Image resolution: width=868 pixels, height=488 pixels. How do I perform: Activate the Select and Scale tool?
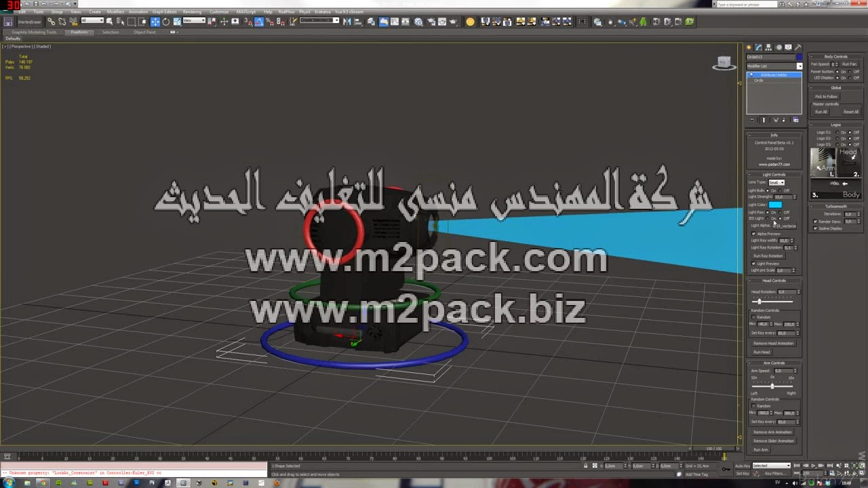[177, 22]
